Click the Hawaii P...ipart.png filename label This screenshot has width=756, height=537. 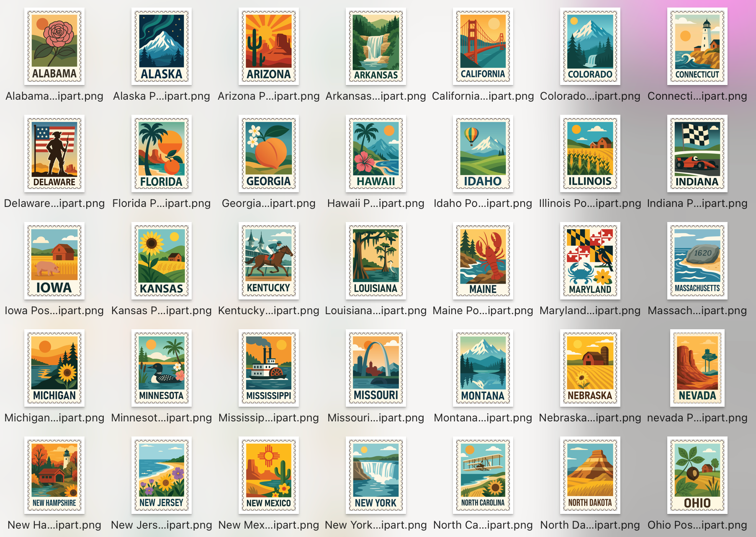click(x=375, y=203)
